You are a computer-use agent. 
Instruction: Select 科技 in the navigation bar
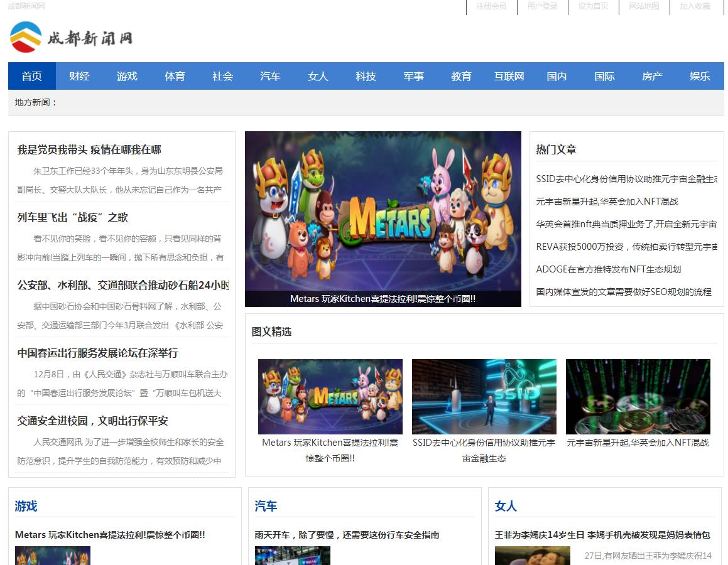click(x=366, y=76)
